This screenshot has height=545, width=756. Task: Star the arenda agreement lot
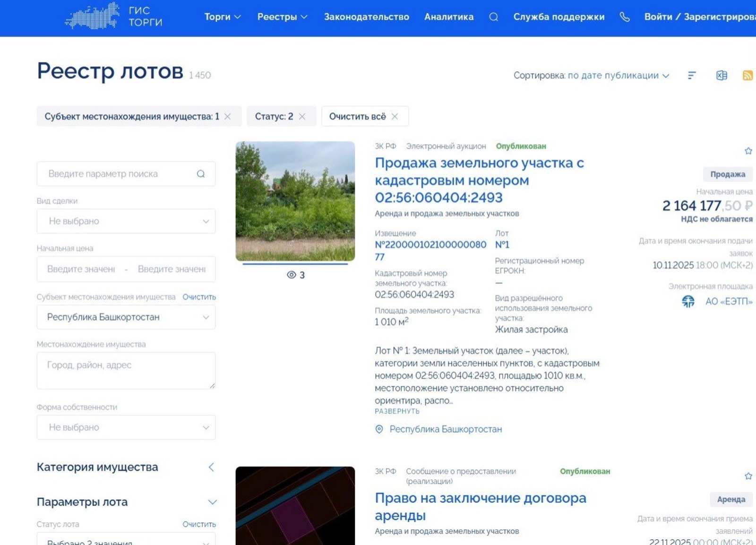coord(748,476)
